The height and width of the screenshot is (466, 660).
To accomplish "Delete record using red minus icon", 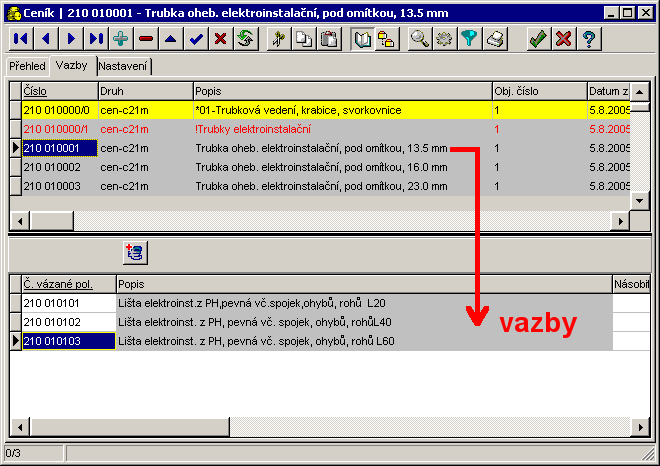I will [146, 39].
